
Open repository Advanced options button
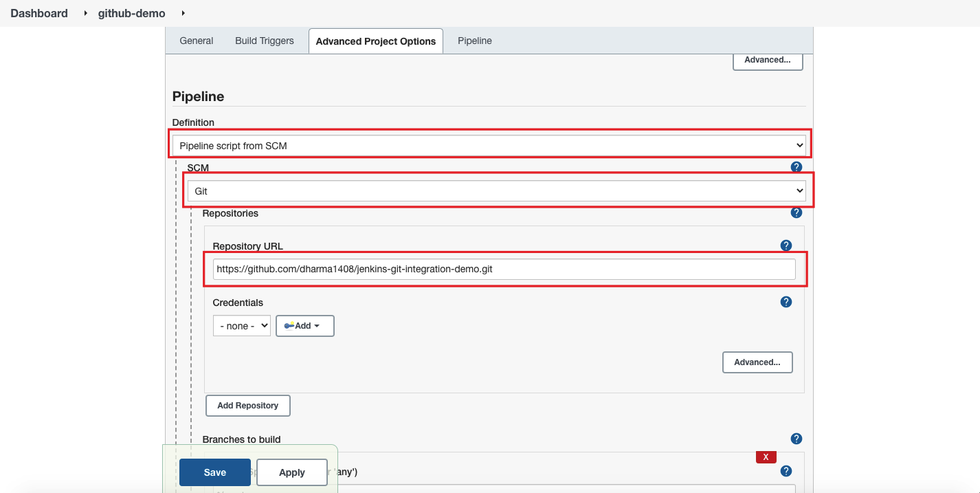point(757,362)
